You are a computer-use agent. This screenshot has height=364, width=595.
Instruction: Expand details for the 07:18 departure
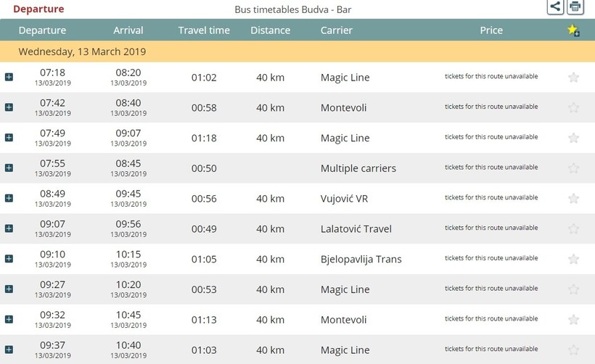point(9,77)
